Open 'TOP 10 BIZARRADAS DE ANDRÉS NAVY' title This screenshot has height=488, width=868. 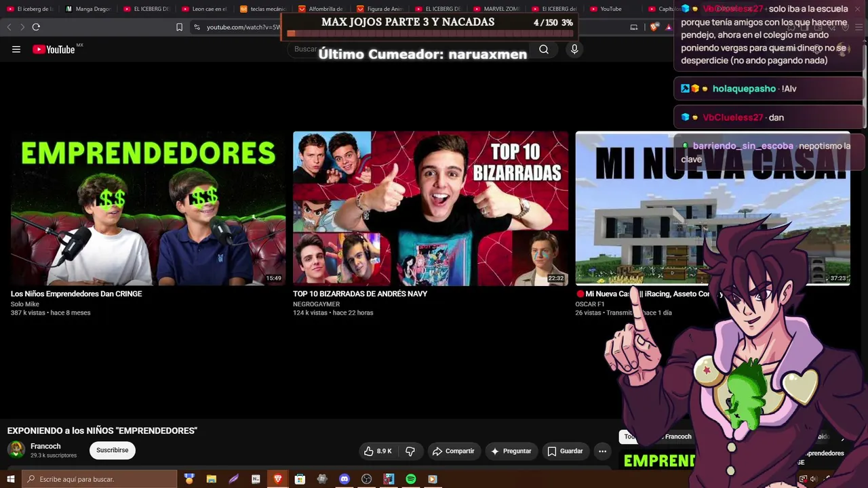(360, 294)
